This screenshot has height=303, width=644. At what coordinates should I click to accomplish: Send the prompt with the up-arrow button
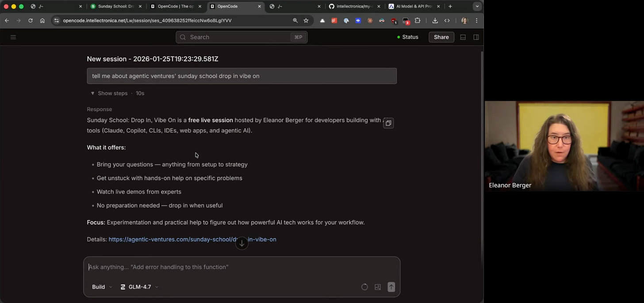point(391,287)
